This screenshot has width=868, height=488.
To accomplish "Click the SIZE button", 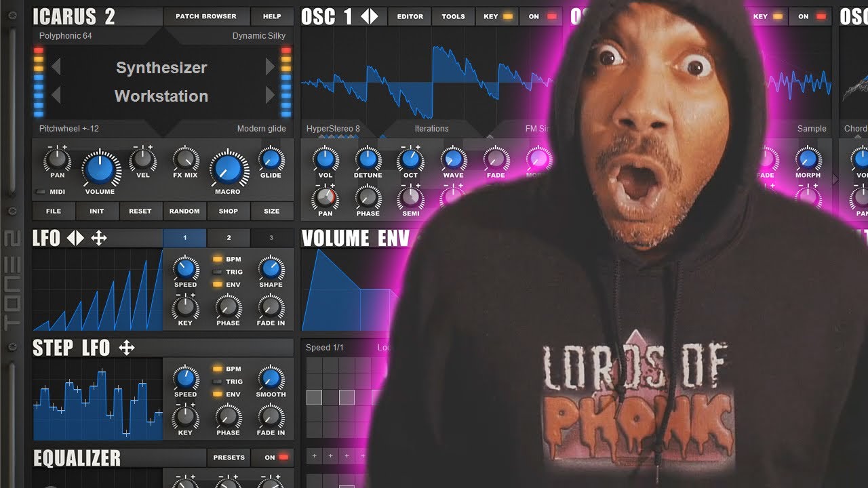I will (x=272, y=211).
